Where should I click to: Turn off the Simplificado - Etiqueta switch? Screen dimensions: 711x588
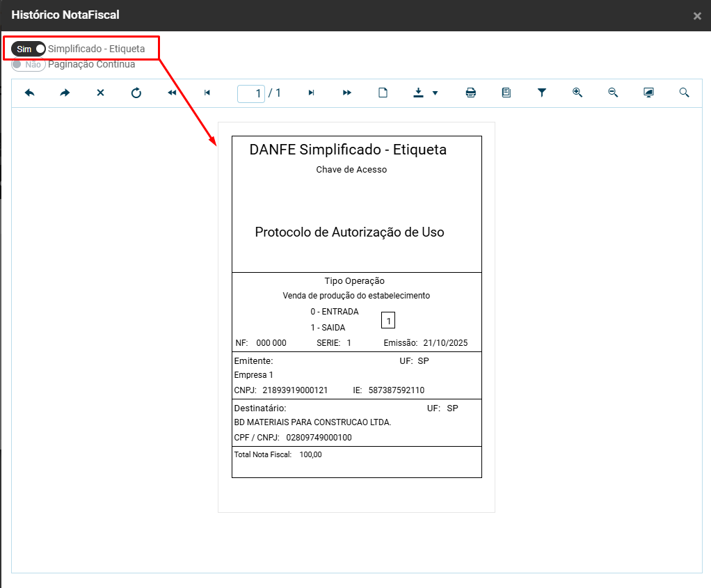tap(29, 49)
